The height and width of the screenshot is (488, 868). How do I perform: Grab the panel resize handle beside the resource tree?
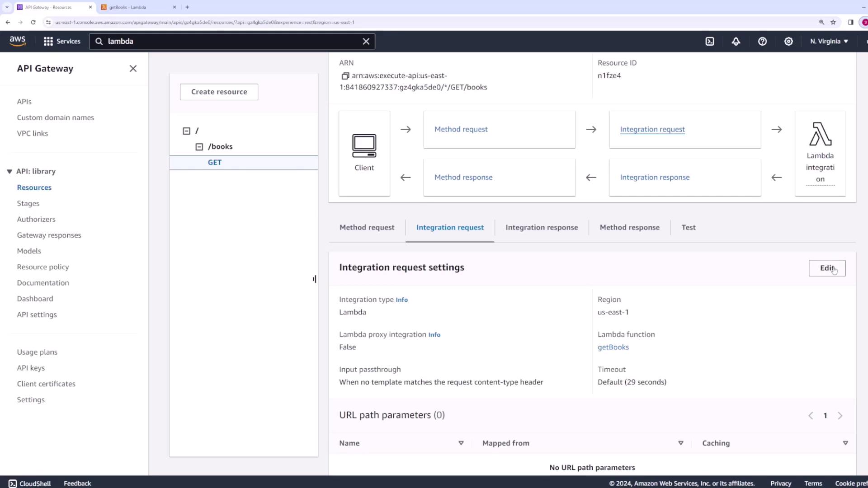click(314, 279)
